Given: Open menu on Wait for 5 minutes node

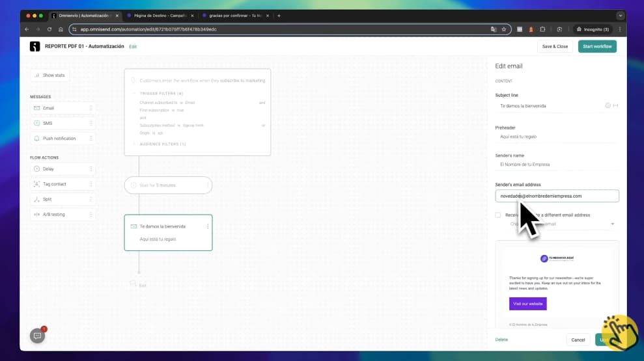Looking at the screenshot, I should 208,185.
